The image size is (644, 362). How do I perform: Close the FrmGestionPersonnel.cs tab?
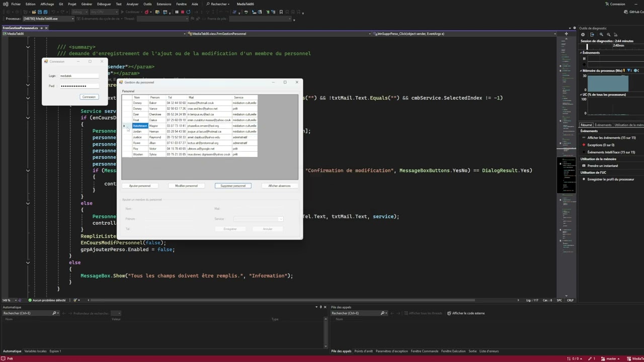click(46, 28)
